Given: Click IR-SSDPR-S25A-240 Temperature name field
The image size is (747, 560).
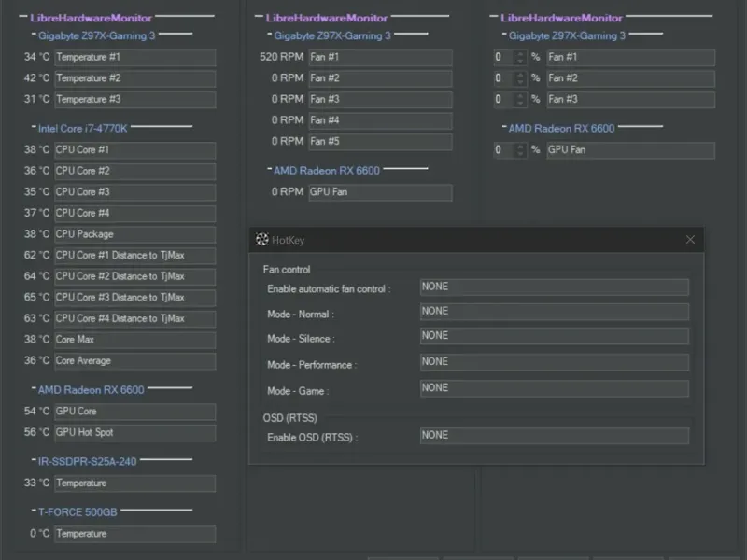Looking at the screenshot, I should coord(134,483).
